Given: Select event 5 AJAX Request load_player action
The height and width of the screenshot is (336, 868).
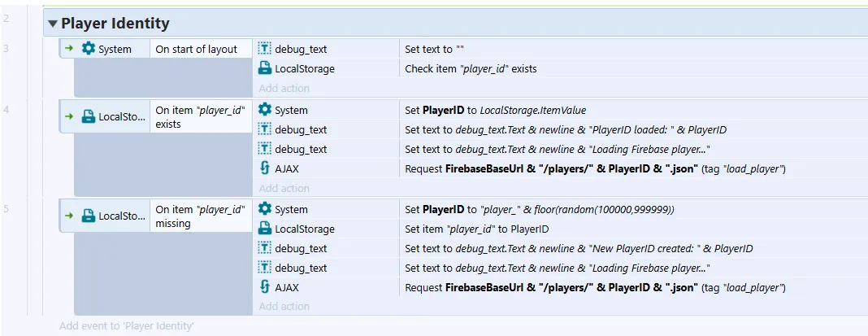Looking at the screenshot, I should click(x=595, y=287).
